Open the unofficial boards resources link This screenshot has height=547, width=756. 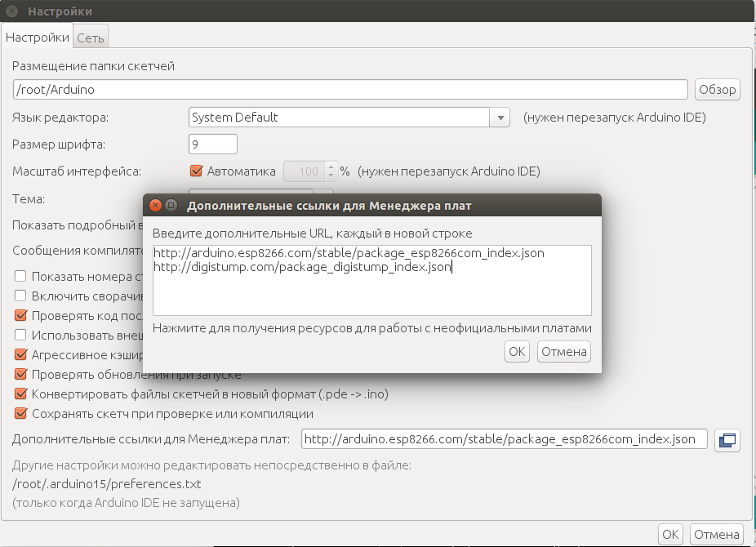(371, 328)
